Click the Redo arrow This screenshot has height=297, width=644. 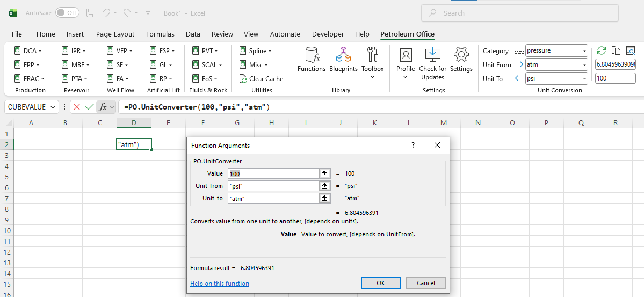pos(127,13)
